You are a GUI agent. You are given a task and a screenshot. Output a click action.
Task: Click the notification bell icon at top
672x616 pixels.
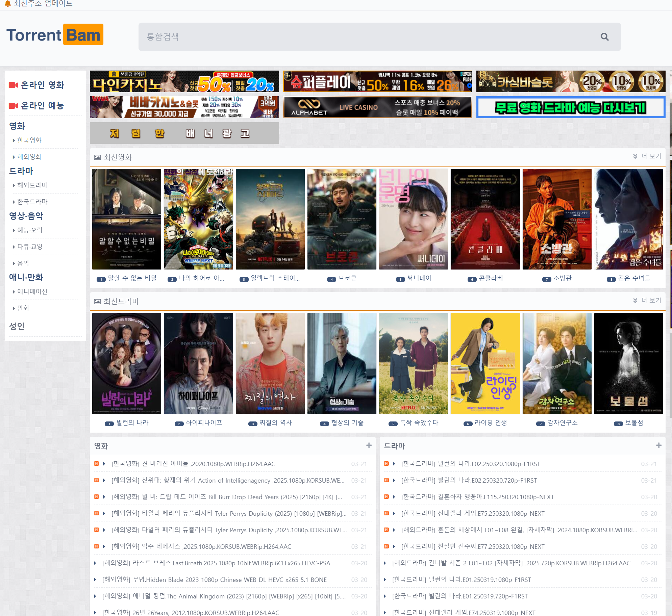(x=7, y=3)
